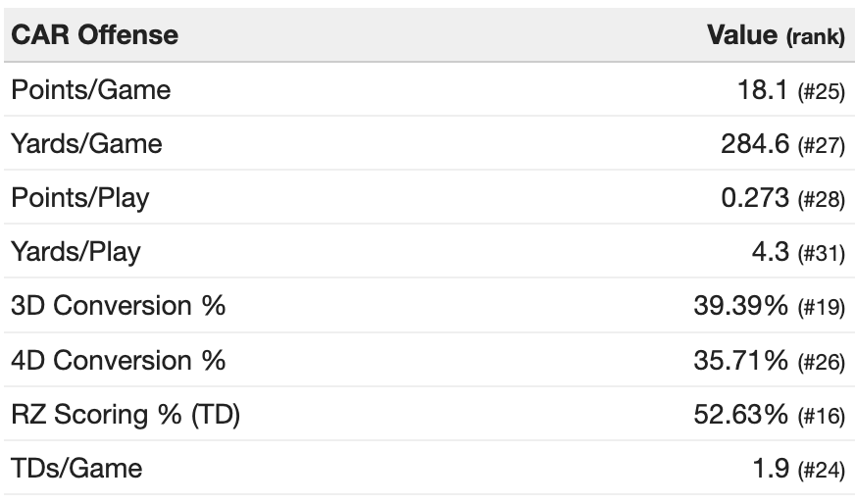Select the Points/Game row label
Image resolution: width=855 pixels, height=504 pixels.
point(90,90)
